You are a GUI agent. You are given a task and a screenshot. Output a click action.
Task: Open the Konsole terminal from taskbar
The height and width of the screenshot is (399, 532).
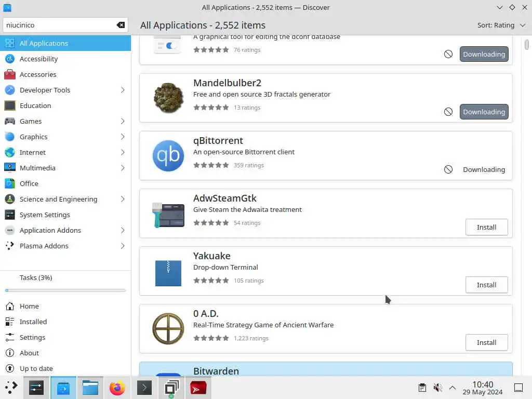(x=144, y=388)
